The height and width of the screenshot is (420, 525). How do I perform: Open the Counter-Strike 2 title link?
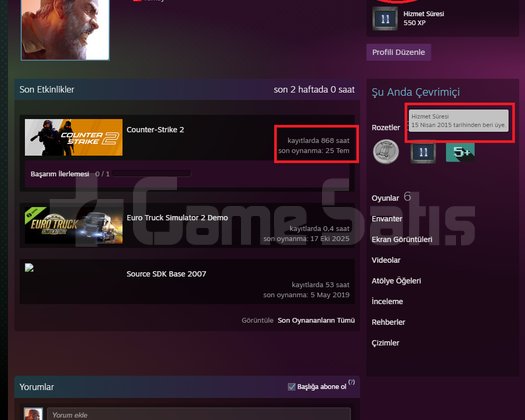155,130
